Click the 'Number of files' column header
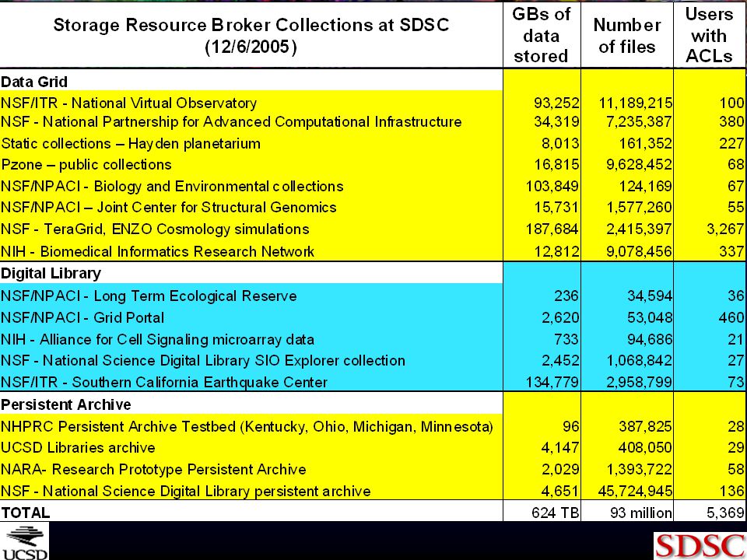Image resolution: width=747 pixels, height=560 pixels. (627, 36)
